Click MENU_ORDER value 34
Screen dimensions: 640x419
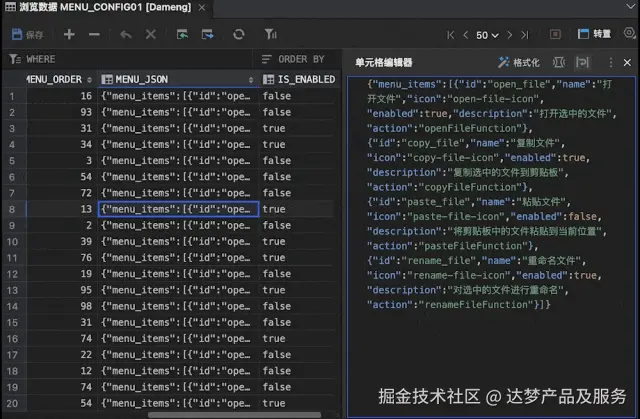pos(86,144)
